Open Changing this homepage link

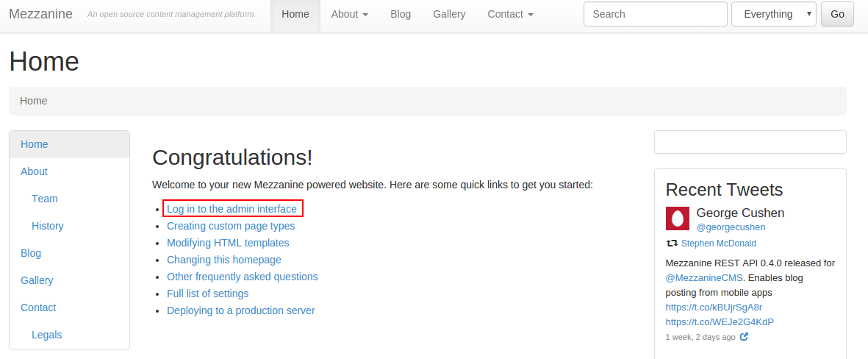pyautogui.click(x=224, y=259)
